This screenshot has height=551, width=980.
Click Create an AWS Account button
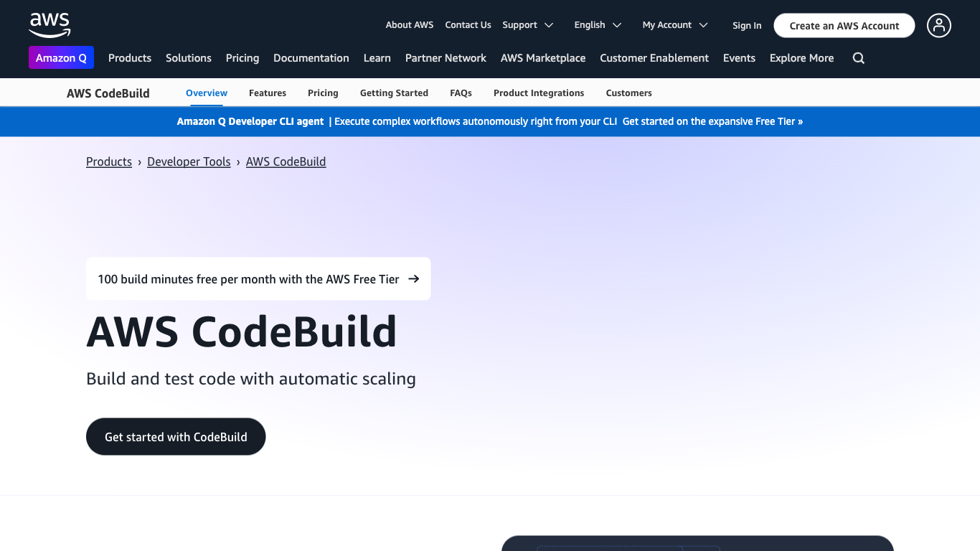pos(844,26)
